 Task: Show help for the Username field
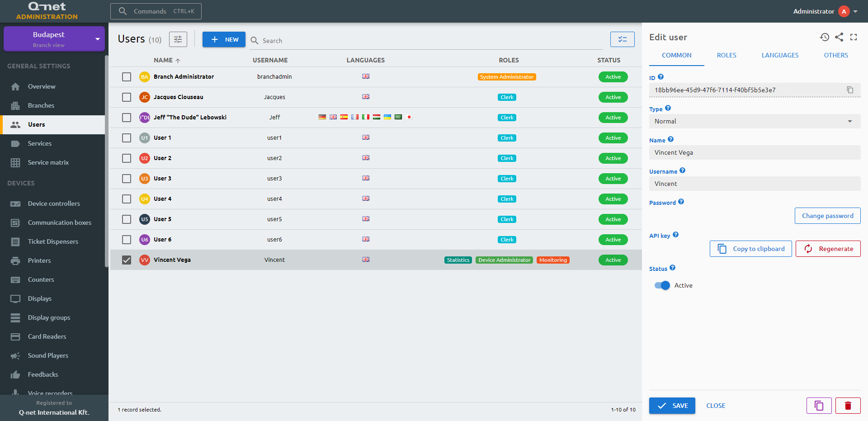(682, 170)
